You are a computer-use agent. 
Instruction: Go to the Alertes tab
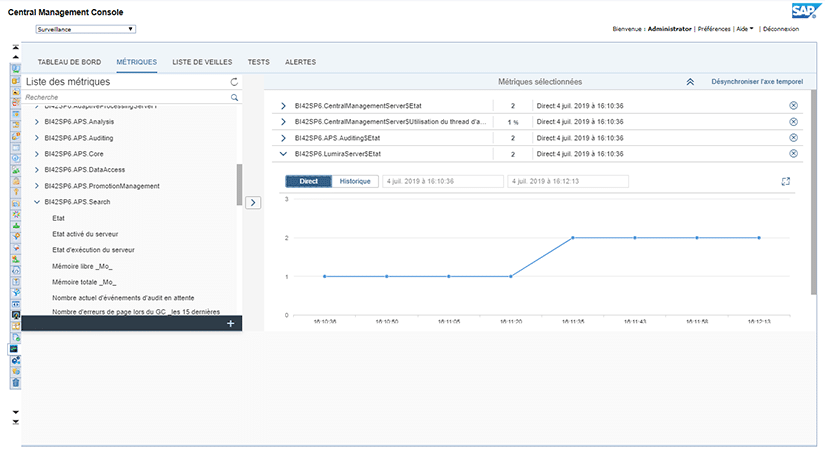[x=301, y=62]
